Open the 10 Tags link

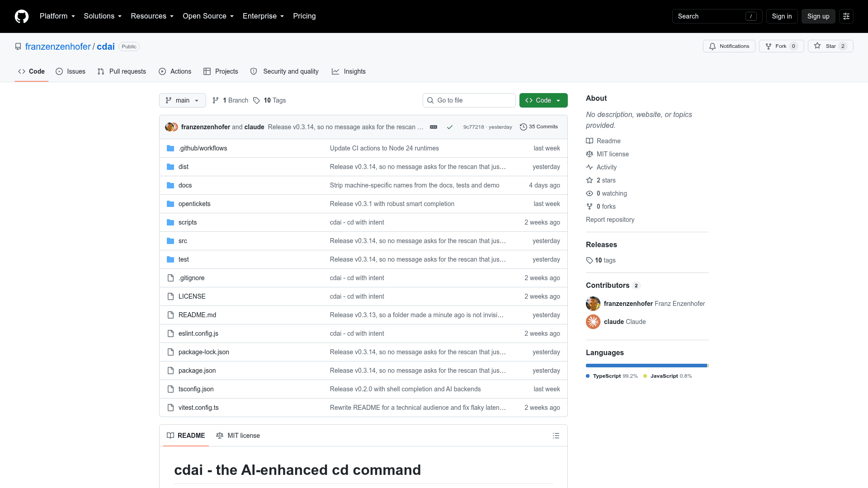point(269,100)
